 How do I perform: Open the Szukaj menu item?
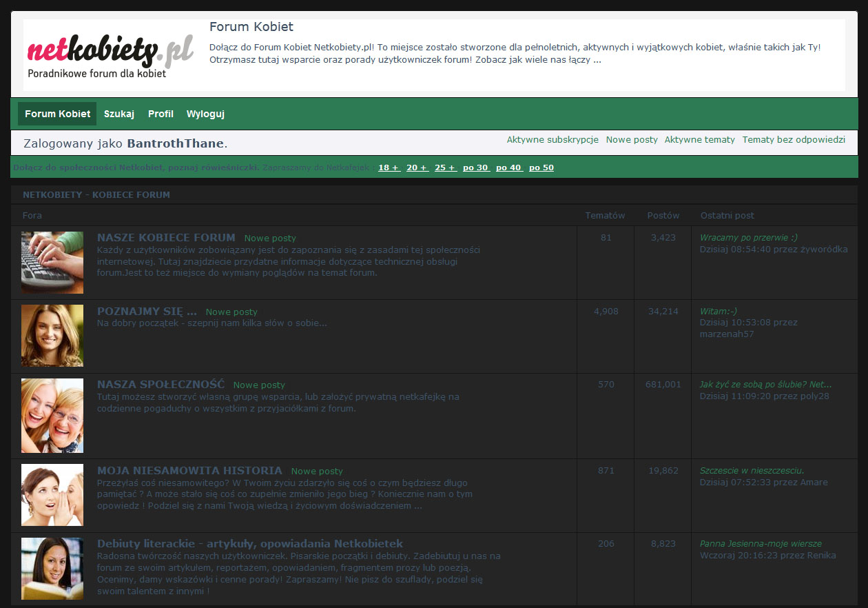[x=119, y=114]
